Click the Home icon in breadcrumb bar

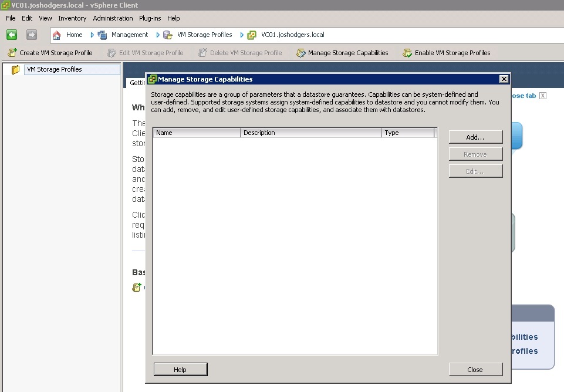pos(57,35)
